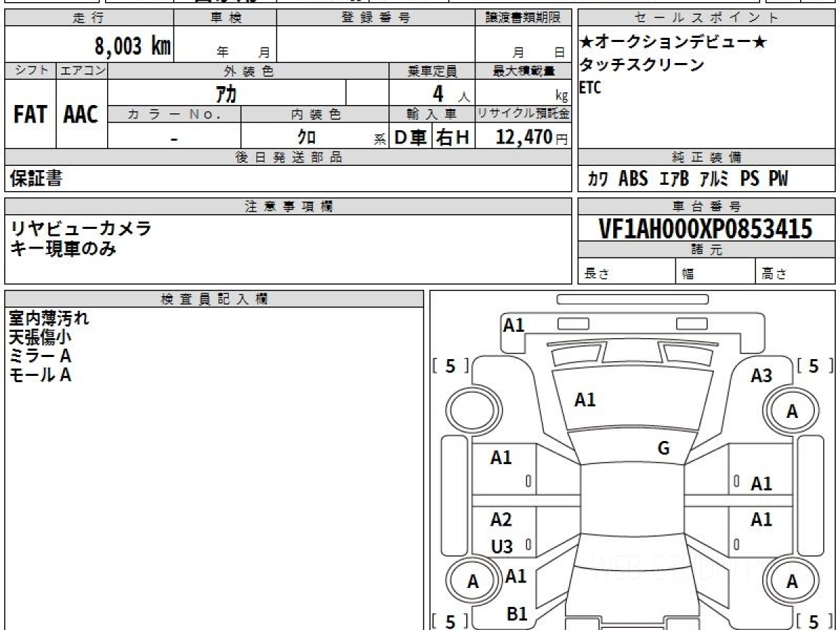840x630 pixels.
Task: Click the 高さ dimension label
Action: point(775,274)
